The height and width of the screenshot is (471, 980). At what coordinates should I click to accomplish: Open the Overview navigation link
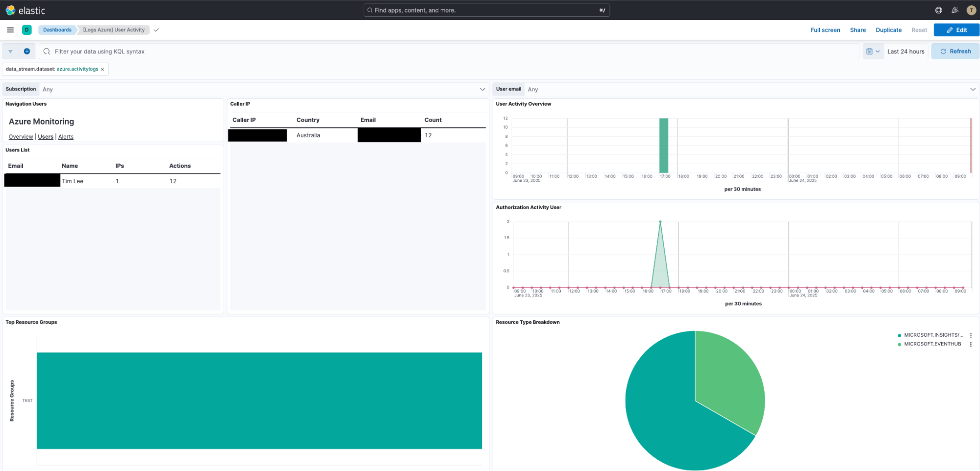tap(21, 137)
